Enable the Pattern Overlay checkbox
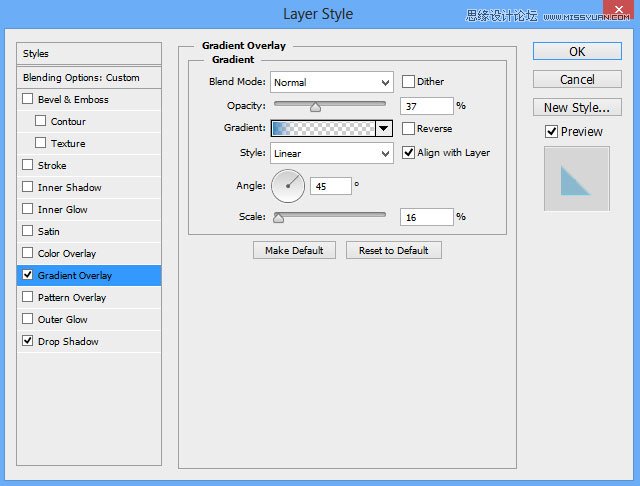Screen dimensions: 640x486 (x=28, y=297)
